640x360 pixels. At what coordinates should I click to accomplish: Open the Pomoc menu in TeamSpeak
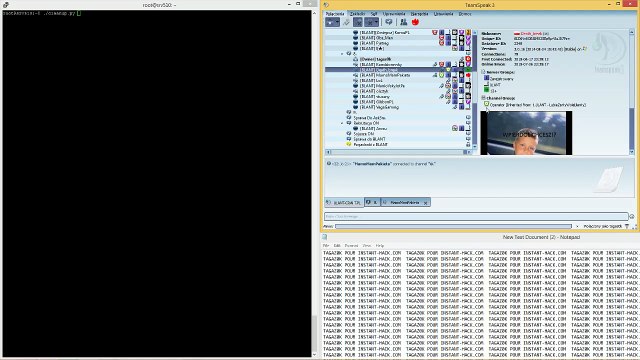point(465,14)
